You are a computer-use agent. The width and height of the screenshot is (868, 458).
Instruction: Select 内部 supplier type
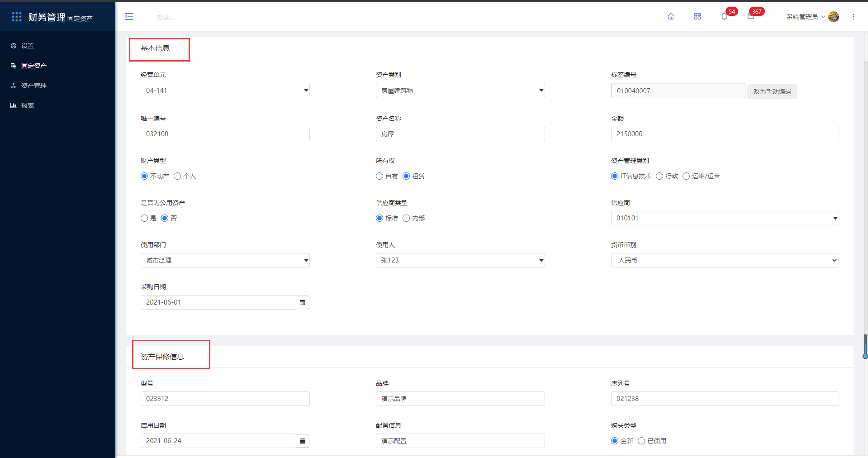[x=406, y=218]
